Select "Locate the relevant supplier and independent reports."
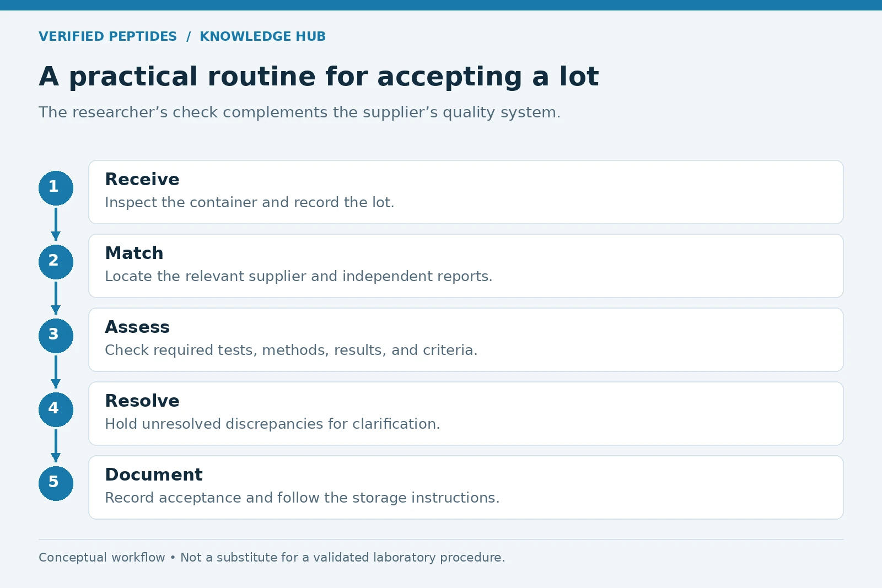The width and height of the screenshot is (882, 588). tap(299, 276)
